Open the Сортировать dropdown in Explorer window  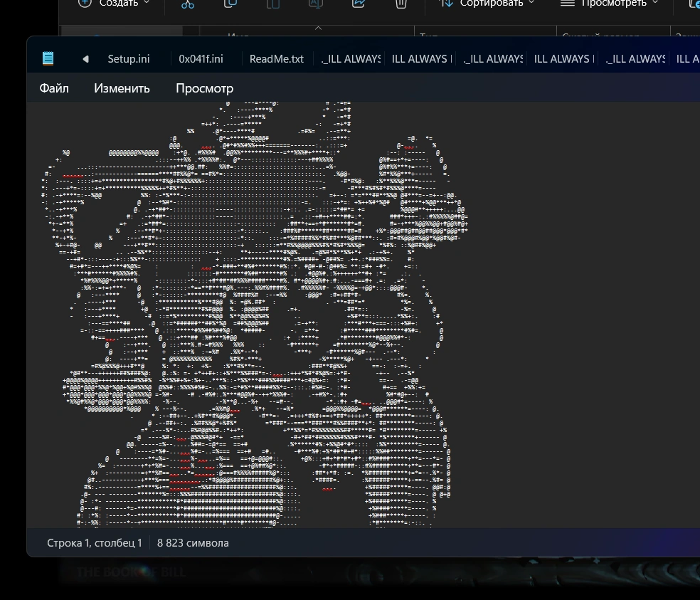pyautogui.click(x=487, y=4)
